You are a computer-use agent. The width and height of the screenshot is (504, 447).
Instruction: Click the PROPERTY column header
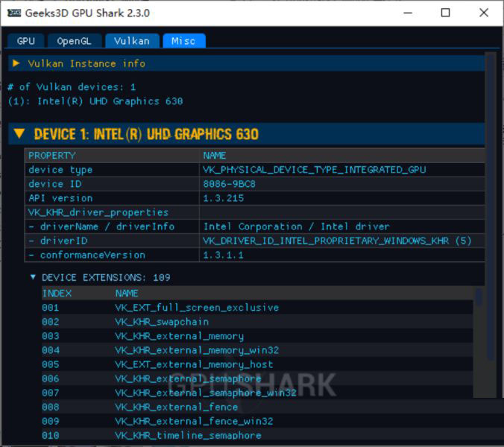tap(112, 156)
